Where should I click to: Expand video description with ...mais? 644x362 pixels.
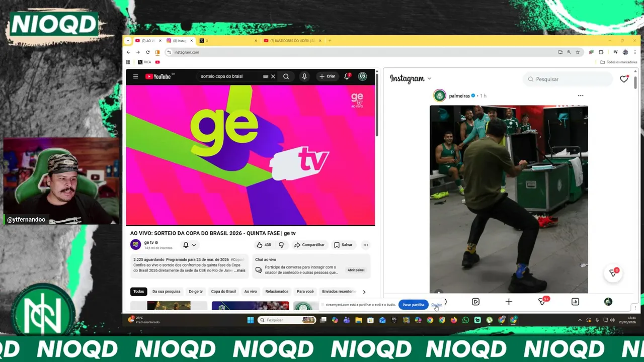click(239, 270)
